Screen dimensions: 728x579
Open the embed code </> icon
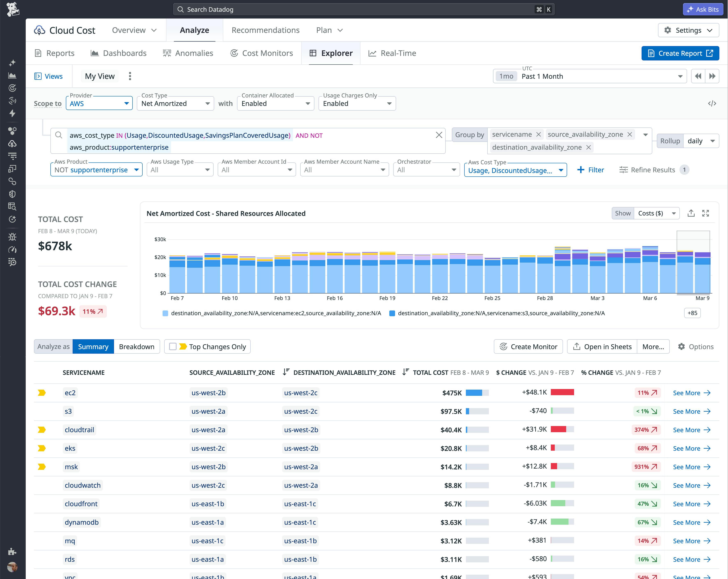click(x=712, y=103)
